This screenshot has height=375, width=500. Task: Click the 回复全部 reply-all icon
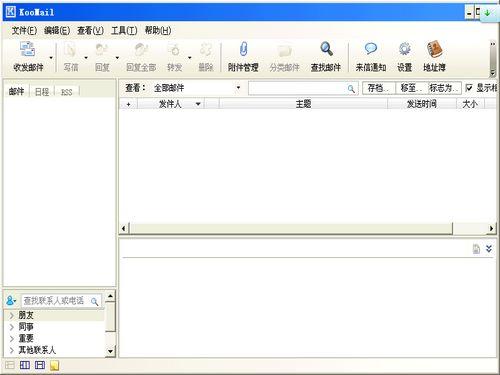pyautogui.click(x=141, y=50)
